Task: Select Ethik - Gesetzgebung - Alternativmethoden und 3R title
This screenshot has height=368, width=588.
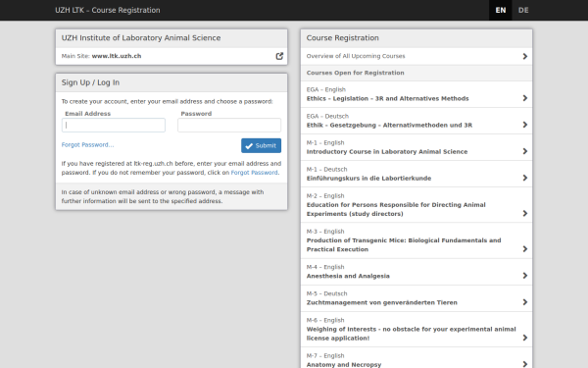Action: click(389, 125)
